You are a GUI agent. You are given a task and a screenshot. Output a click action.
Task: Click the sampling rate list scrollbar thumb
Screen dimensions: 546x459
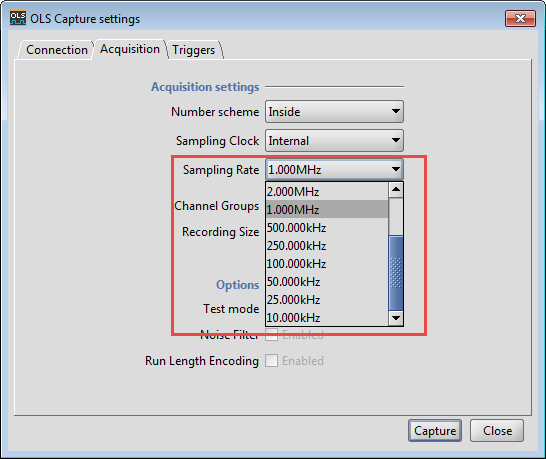396,273
